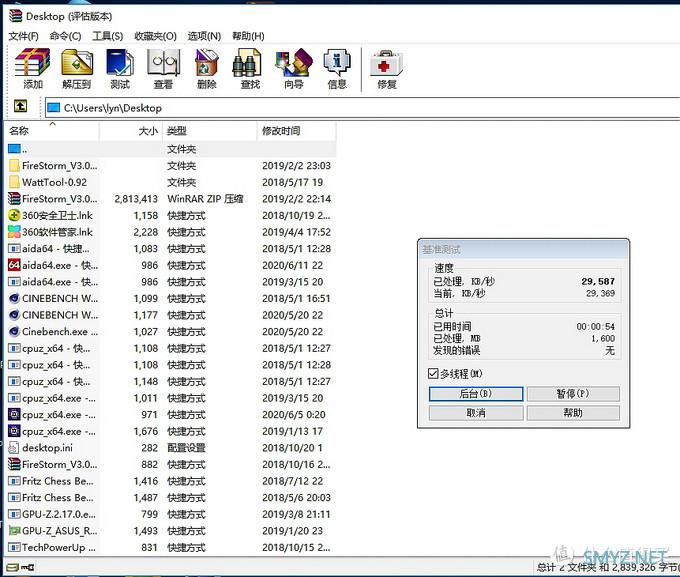Open the File (文件) menu
Viewport: 680px width, 577px height.
[23, 36]
